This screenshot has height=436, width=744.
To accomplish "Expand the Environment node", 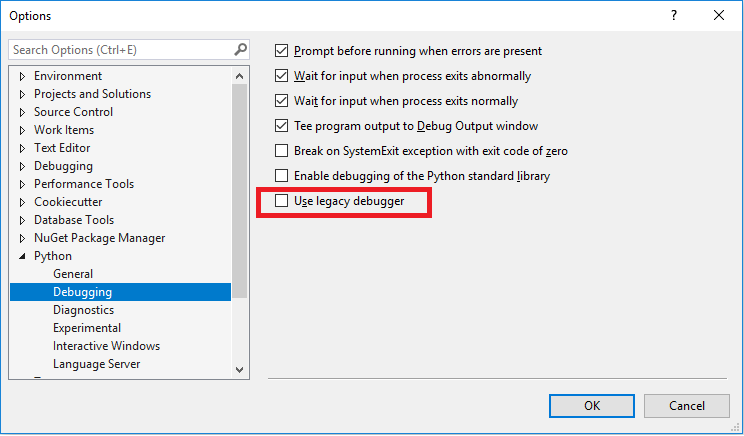I will pos(22,76).
